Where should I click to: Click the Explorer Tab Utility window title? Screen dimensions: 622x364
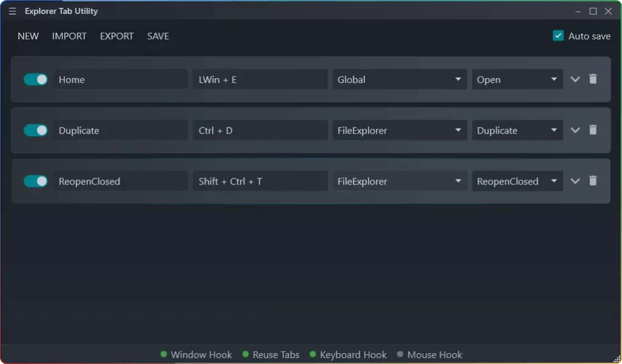pos(61,11)
